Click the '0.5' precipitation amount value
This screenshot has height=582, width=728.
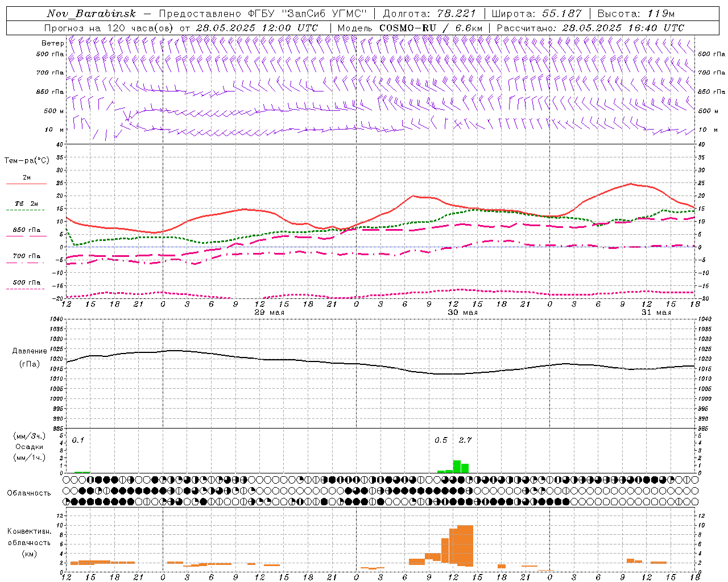[x=441, y=440]
